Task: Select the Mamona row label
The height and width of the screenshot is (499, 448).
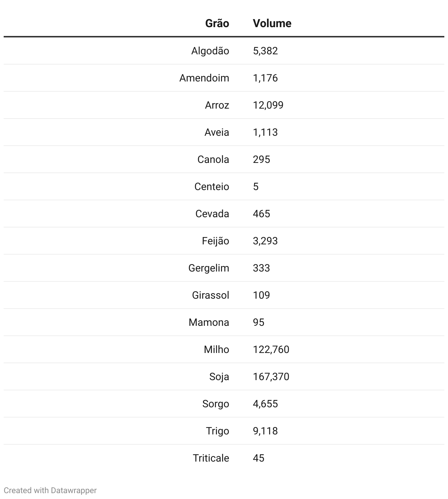Action: point(209,323)
